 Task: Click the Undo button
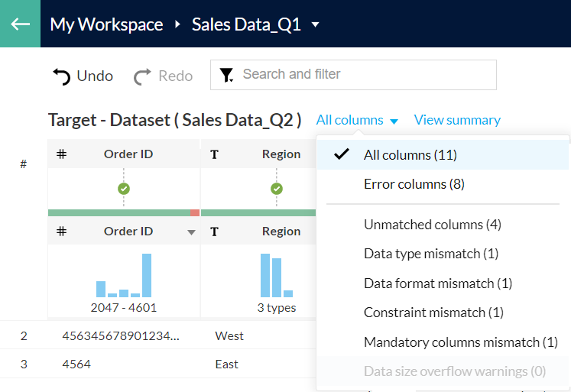tap(83, 76)
